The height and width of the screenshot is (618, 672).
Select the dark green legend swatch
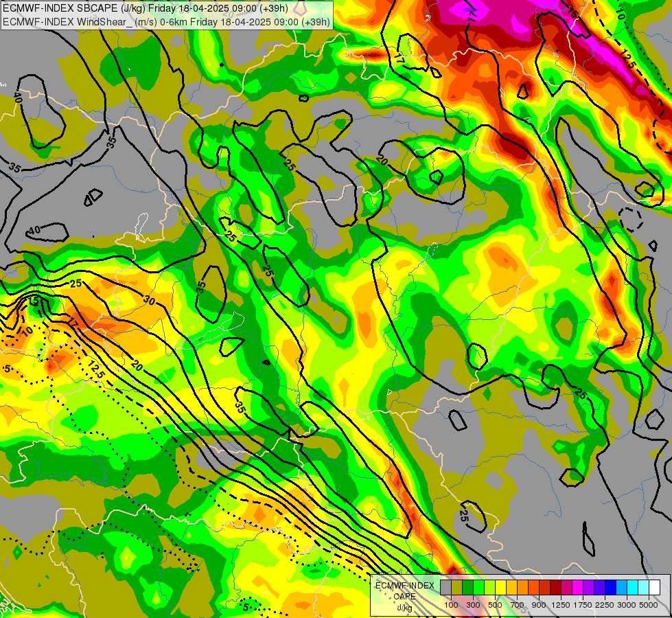coord(467,588)
